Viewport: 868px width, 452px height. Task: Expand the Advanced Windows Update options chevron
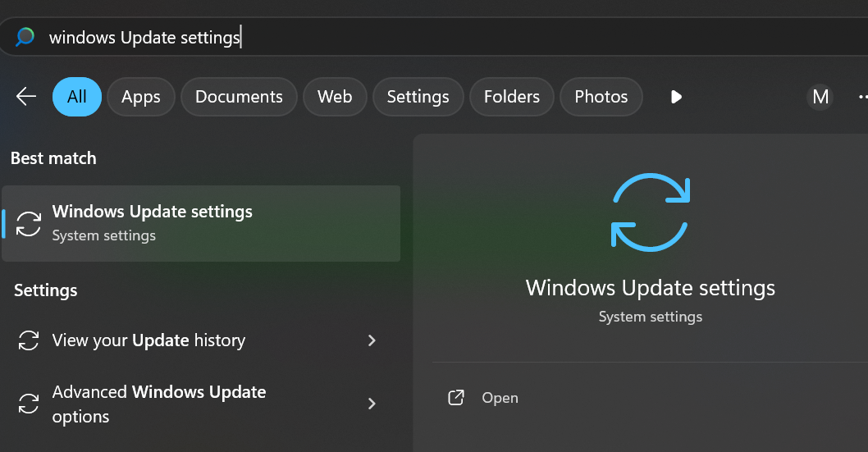[372, 404]
